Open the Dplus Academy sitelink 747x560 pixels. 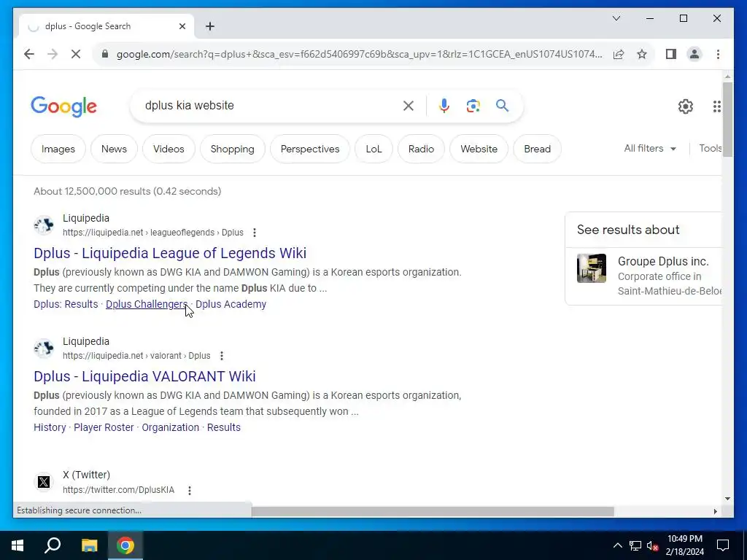coord(231,304)
